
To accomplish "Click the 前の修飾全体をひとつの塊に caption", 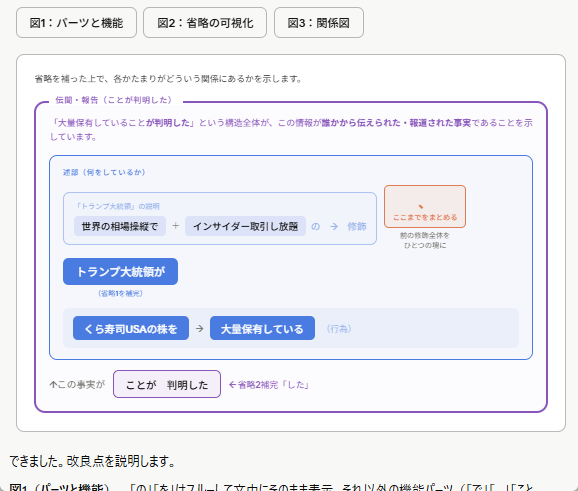I will pos(425,240).
